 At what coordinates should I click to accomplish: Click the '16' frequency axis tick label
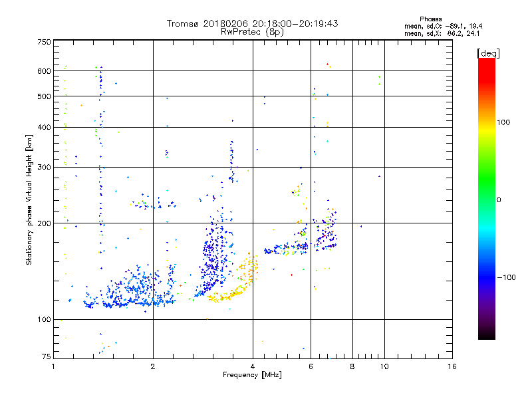pyautogui.click(x=452, y=367)
